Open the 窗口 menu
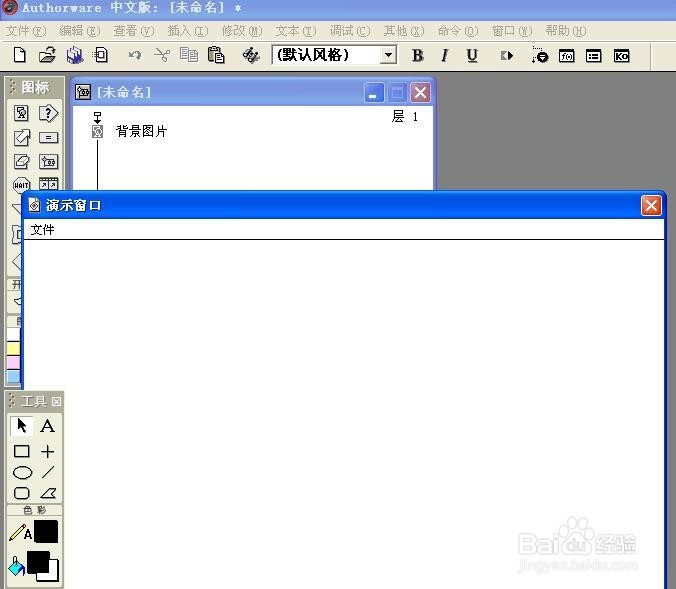Viewport: 676px width, 589px height. (x=512, y=31)
